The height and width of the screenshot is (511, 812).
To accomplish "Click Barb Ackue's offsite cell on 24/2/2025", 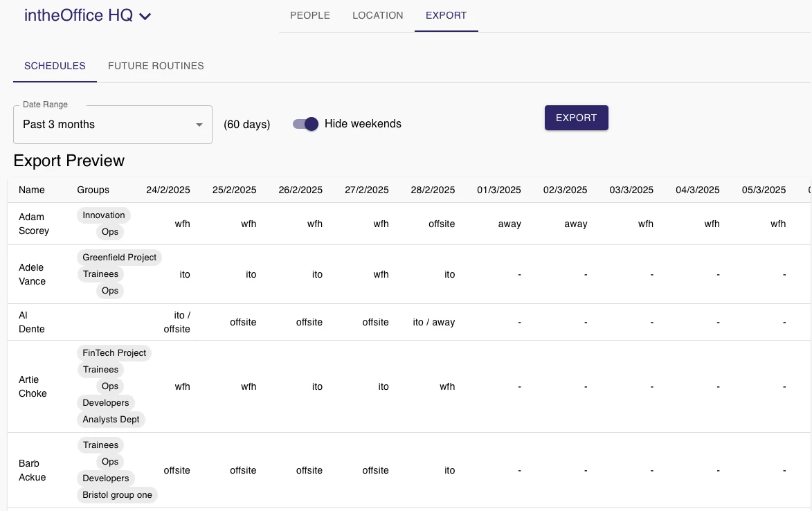I will [x=177, y=471].
